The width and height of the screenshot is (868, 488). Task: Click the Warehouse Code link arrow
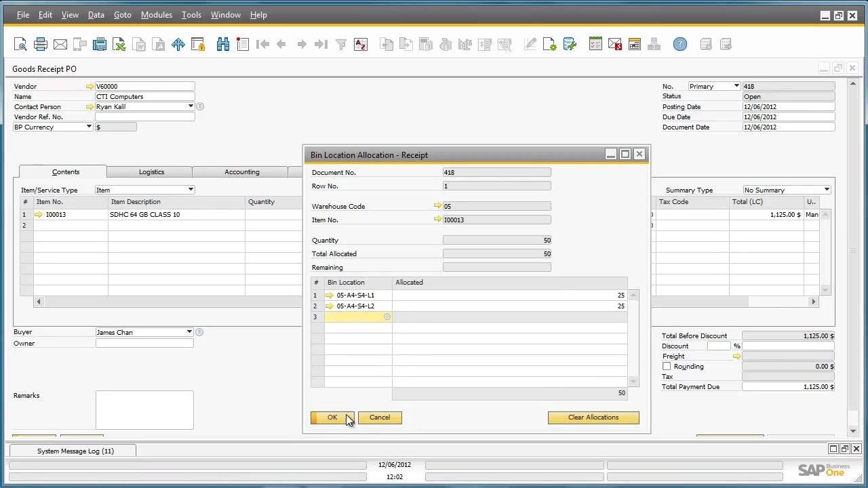click(x=437, y=206)
